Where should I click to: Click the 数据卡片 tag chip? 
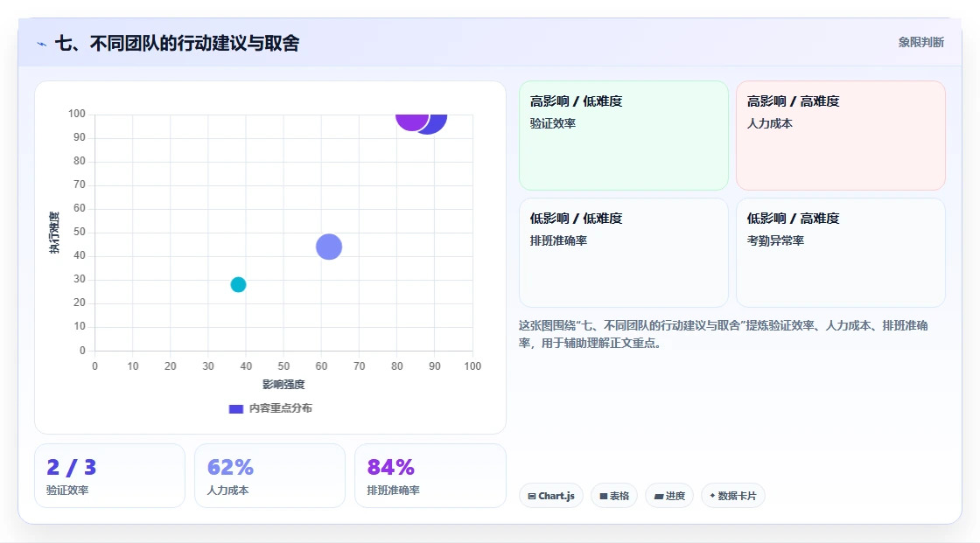tap(733, 496)
